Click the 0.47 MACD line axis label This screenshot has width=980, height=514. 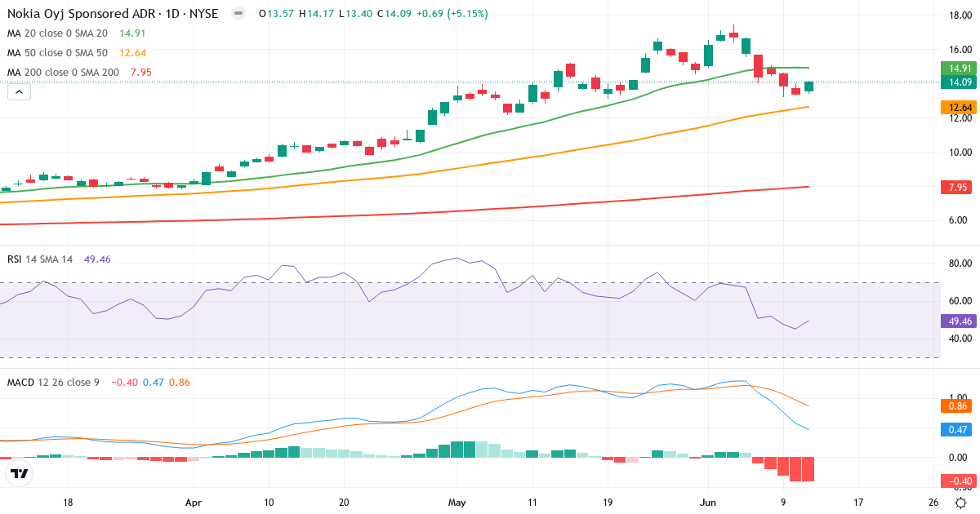(x=955, y=429)
